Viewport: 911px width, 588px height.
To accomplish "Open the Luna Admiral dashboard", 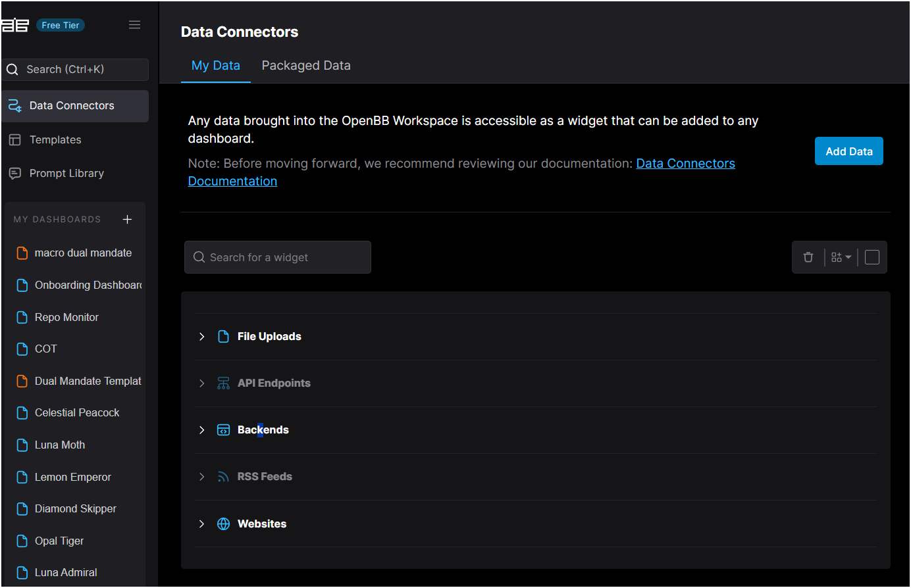I will 66,573.
